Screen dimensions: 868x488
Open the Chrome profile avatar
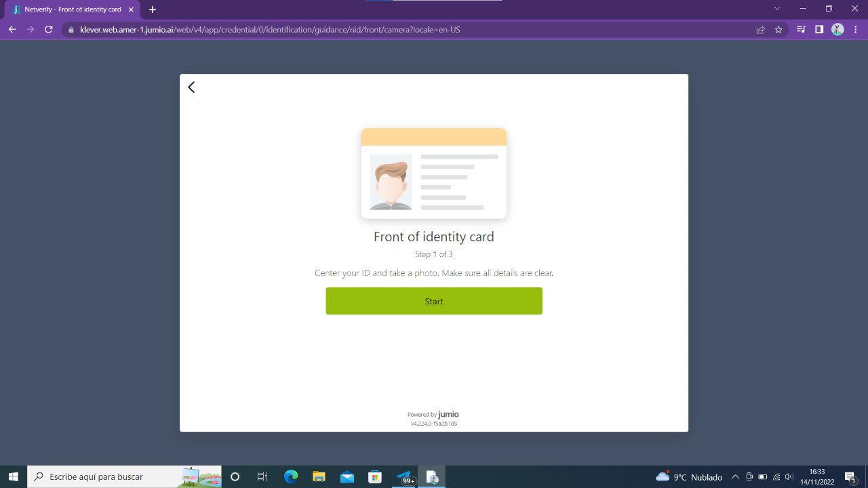click(x=837, y=30)
